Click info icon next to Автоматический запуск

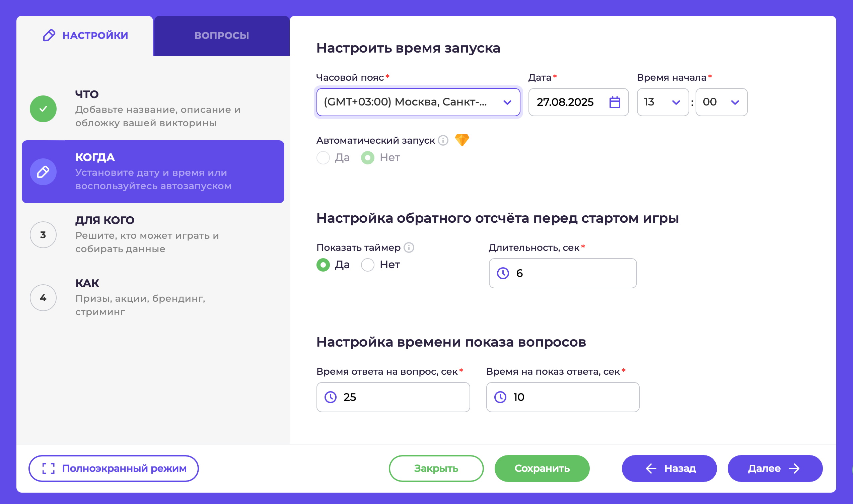(x=443, y=140)
